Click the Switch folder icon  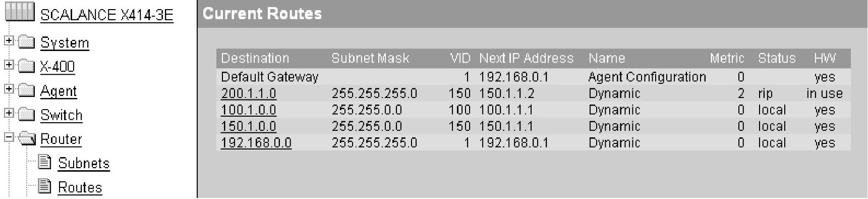point(27,115)
